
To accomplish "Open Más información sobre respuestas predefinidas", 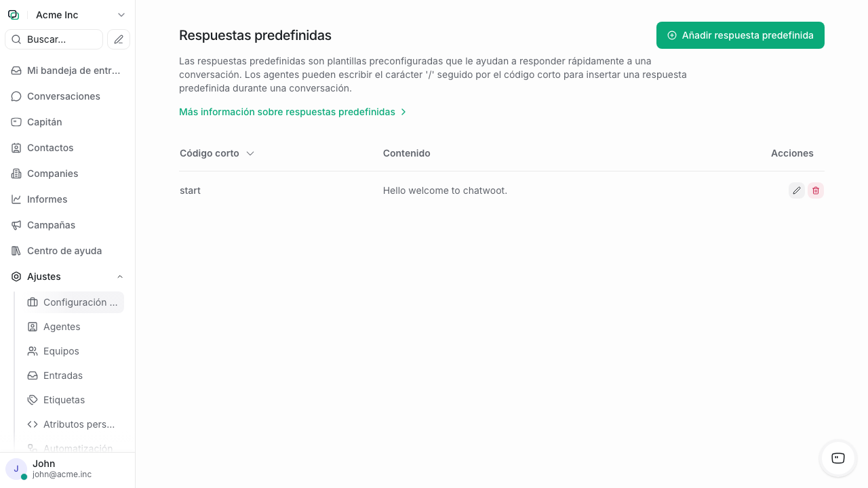I will point(287,112).
